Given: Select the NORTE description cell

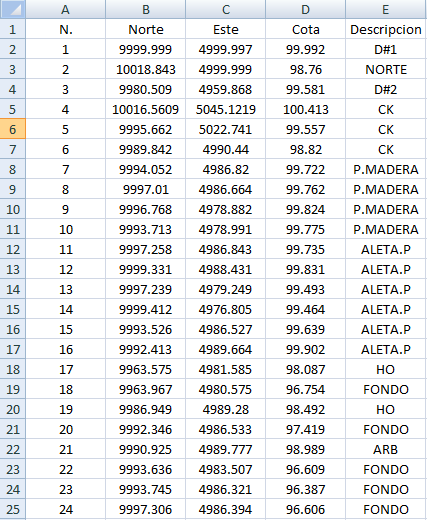Looking at the screenshot, I should click(386, 69).
